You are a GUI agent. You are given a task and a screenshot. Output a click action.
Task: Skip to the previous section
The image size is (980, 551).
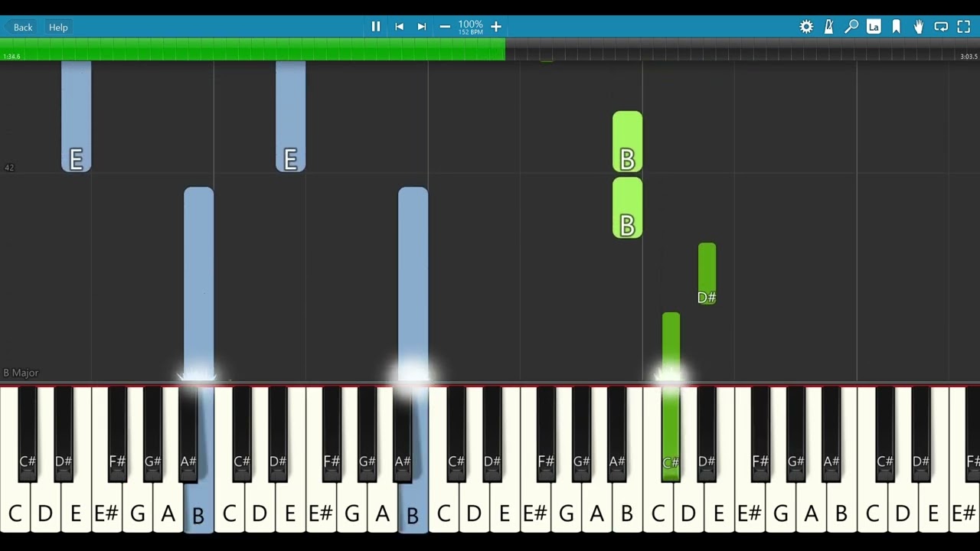(399, 27)
